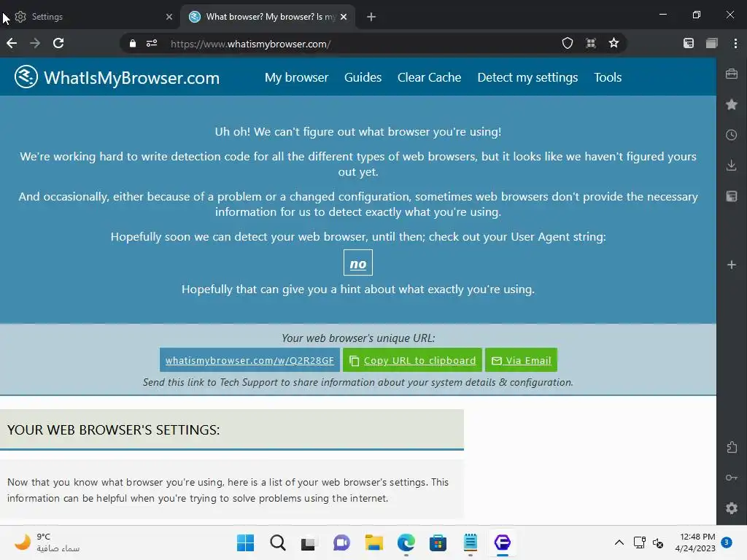Open the wallet icon in browser toolbar
Image resolution: width=747 pixels, height=560 pixels.
click(x=689, y=43)
